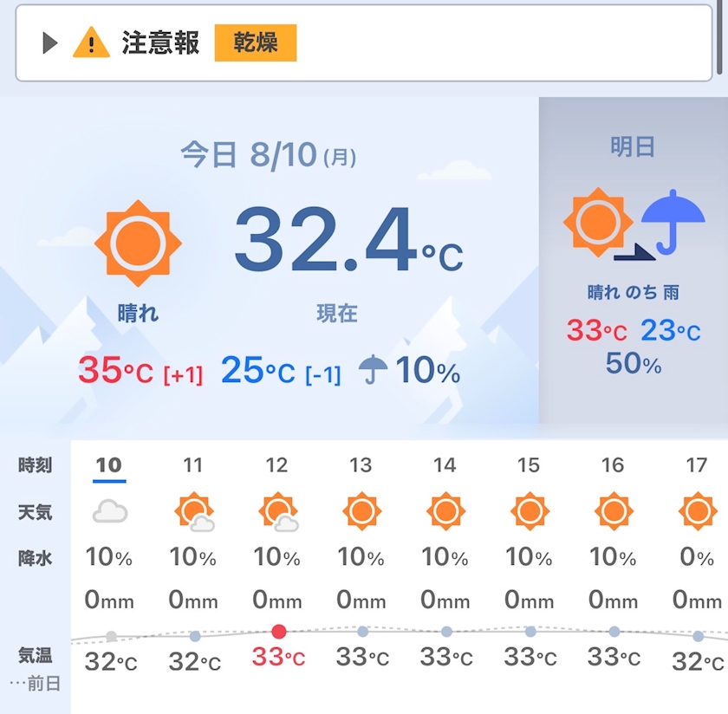The image size is (728, 714).
Task: Click the 今日 8/10 date heading
Action: tap(269, 155)
